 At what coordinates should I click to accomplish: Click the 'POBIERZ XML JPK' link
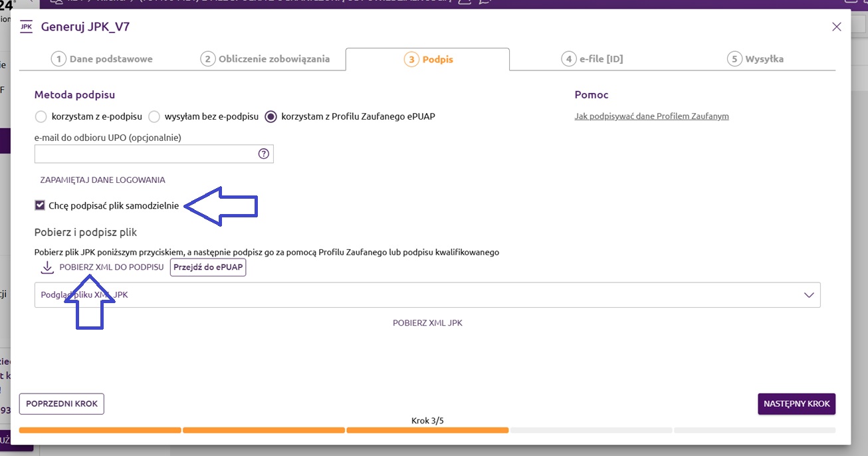427,323
